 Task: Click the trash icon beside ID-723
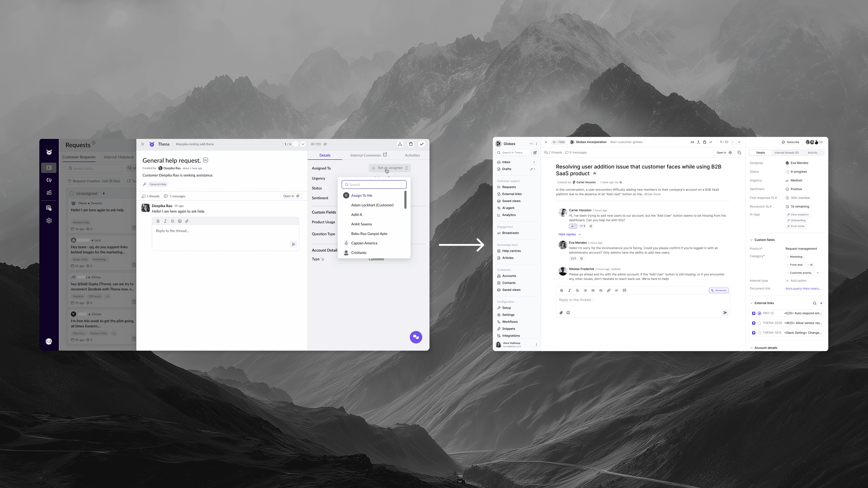pos(411,144)
